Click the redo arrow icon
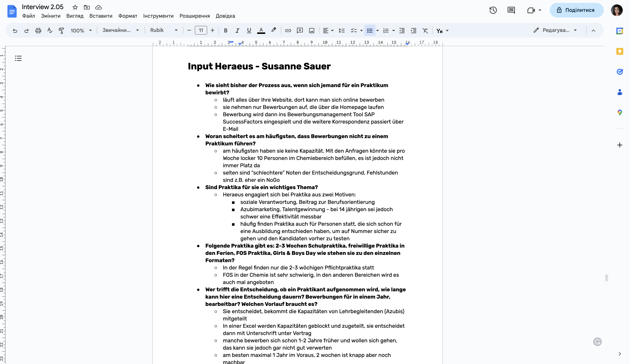Screen dimensions: 630x364 coord(26,30)
